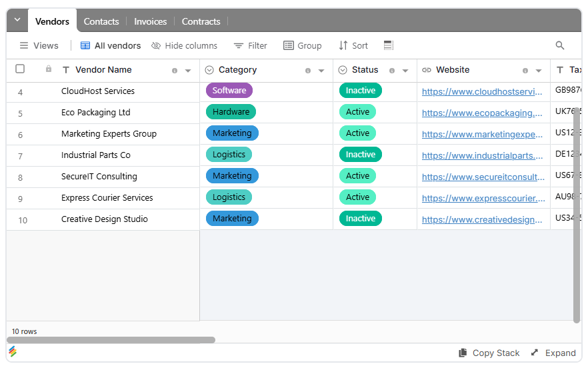
Task: Click the select-type icon beside Category
Action: click(x=209, y=70)
